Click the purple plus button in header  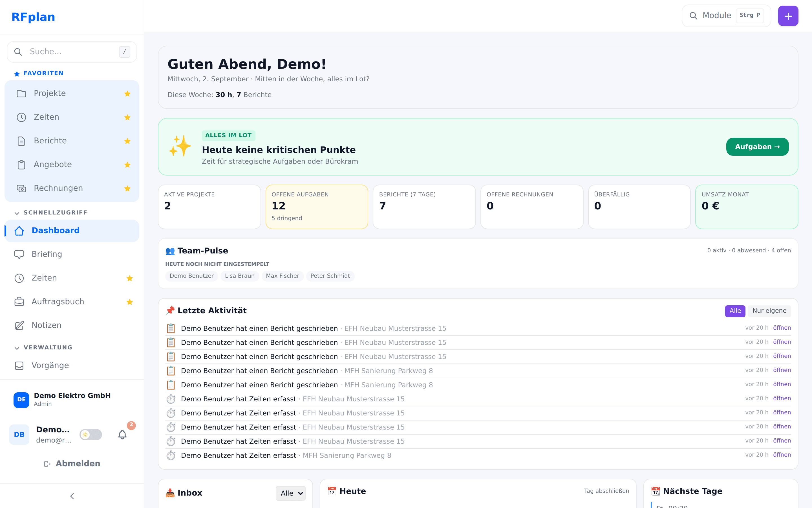pos(788,16)
